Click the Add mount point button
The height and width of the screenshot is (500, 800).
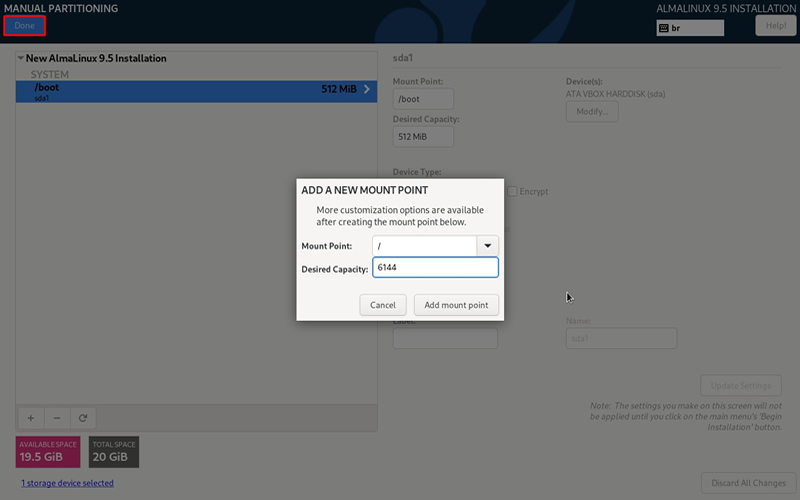tap(456, 305)
